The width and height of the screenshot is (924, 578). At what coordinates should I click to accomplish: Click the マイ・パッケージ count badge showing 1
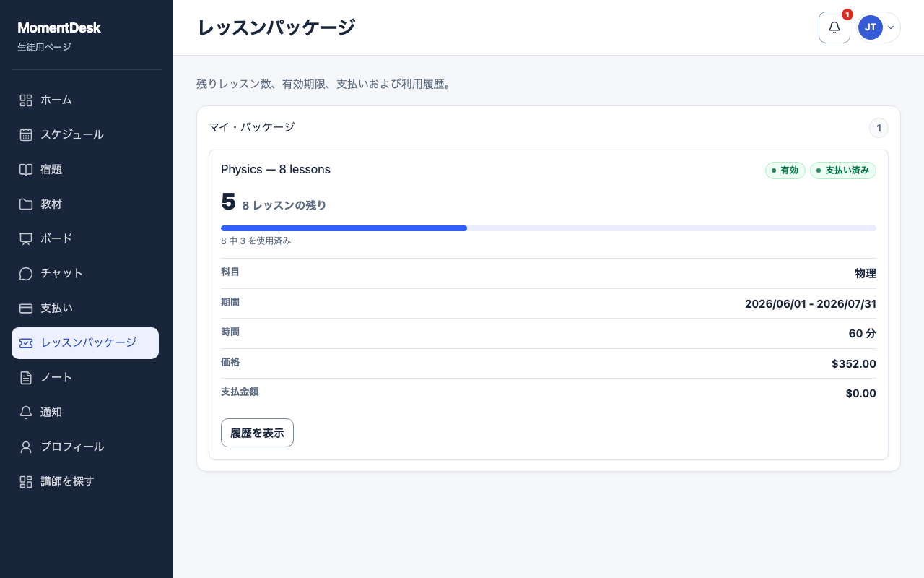[x=879, y=128]
